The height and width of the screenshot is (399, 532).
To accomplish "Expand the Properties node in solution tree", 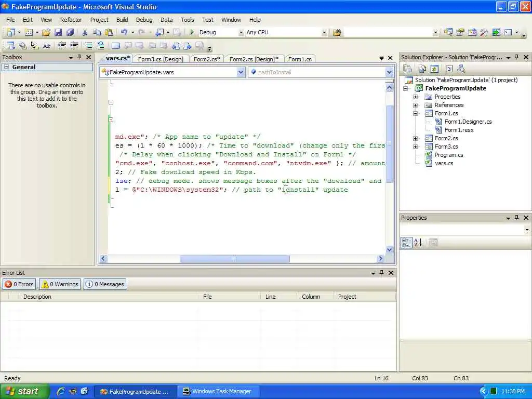I will pos(415,97).
